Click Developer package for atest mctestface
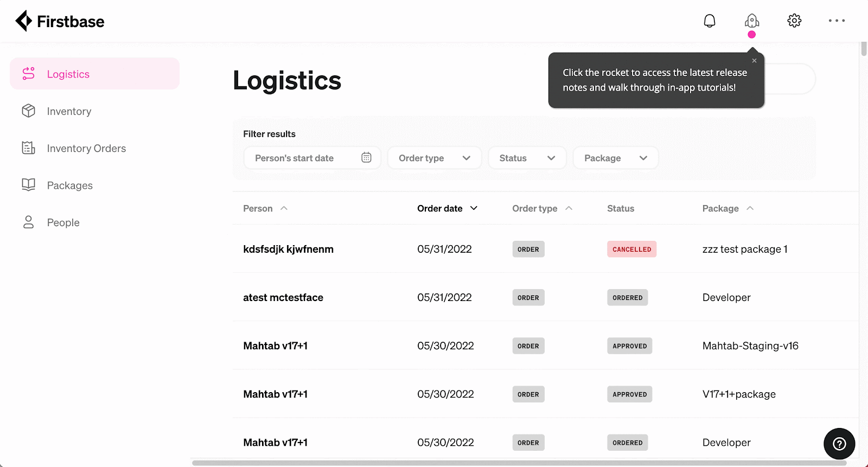868x467 pixels. (726, 297)
